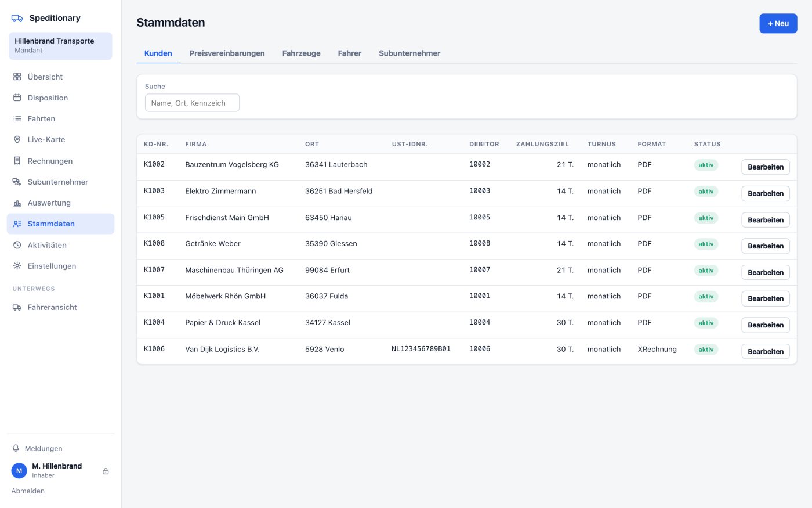
Task: Open Aktivitäten via its clock icon
Action: (x=17, y=245)
